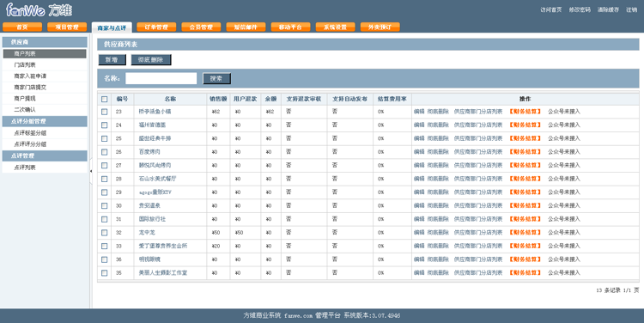Click the fanWe 方维 logo
This screenshot has height=323, width=644.
pos(39,9)
